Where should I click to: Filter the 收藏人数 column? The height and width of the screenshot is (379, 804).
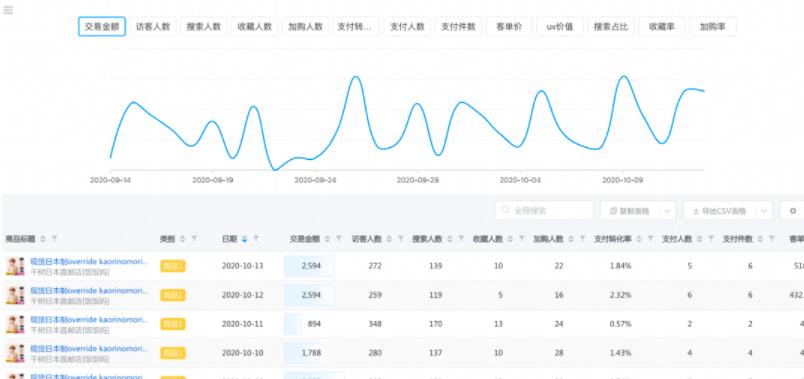521,239
